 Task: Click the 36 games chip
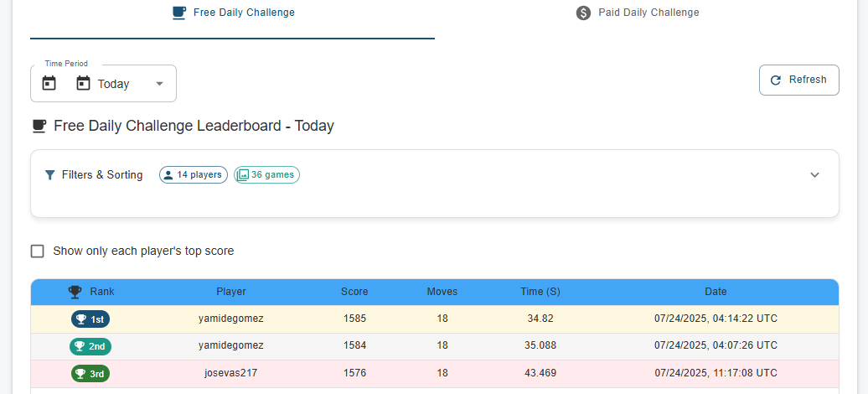(266, 174)
